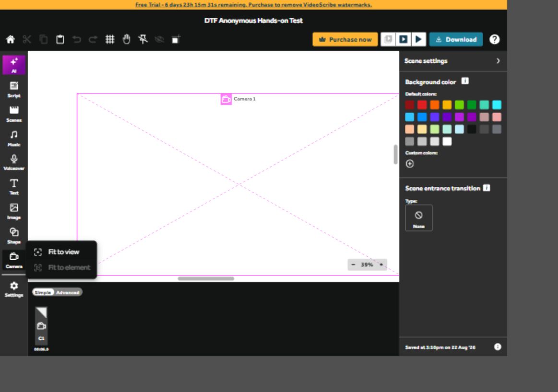Open the Voiceover panel
The width and height of the screenshot is (558, 392).
tap(14, 163)
